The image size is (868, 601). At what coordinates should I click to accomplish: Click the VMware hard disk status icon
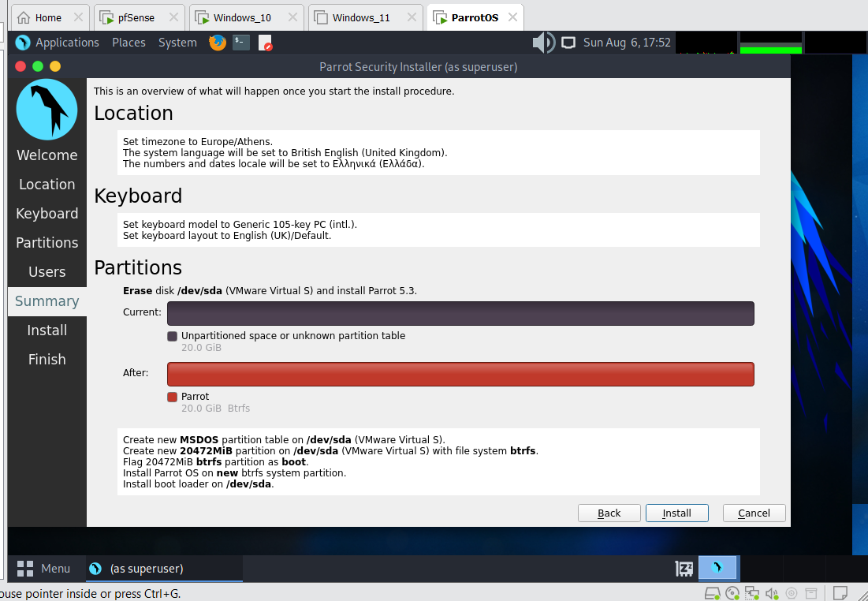click(x=713, y=594)
